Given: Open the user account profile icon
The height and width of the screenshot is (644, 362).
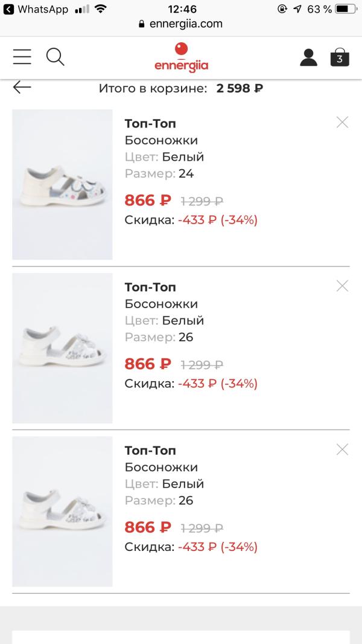Looking at the screenshot, I should point(308,57).
